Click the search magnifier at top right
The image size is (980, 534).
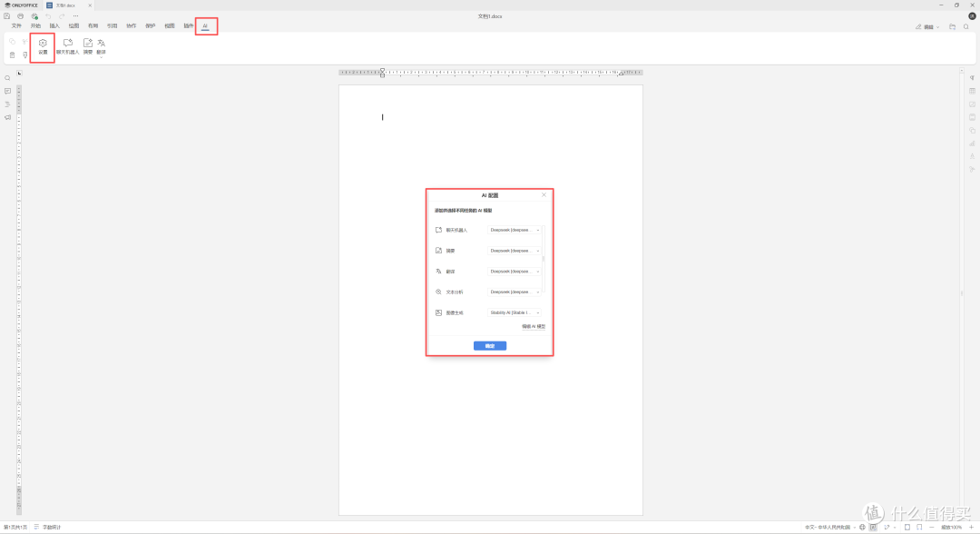[x=966, y=27]
